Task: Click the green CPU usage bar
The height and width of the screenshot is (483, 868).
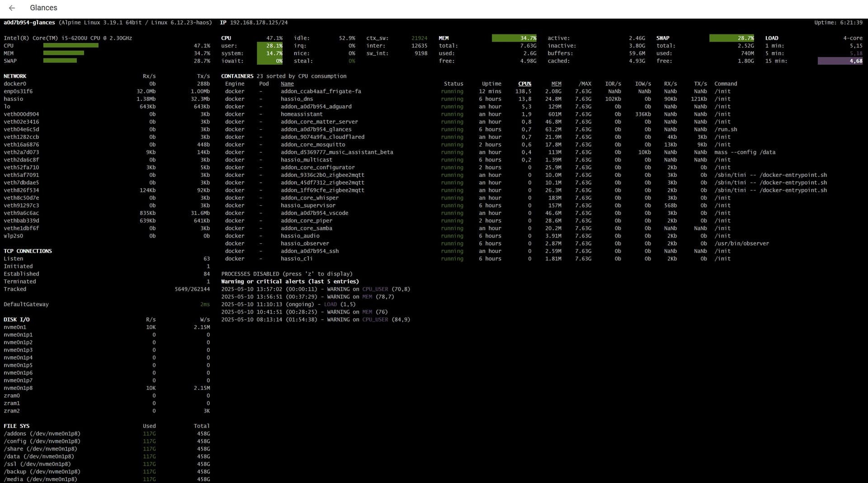Action: pyautogui.click(x=71, y=46)
